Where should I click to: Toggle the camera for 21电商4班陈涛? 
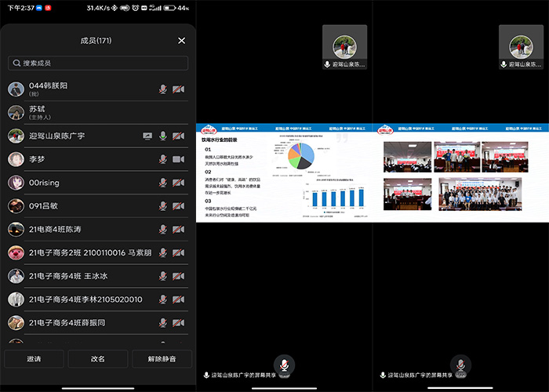(179, 229)
